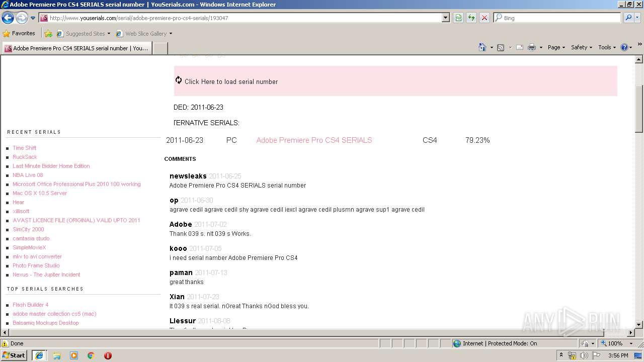Screen dimensions: 644x362
Task: Open the Tools menu
Action: [607, 47]
